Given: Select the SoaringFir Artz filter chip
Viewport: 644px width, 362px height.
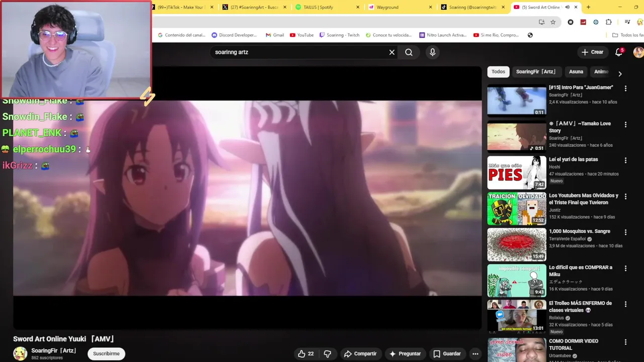Looking at the screenshot, I should pyautogui.click(x=536, y=72).
